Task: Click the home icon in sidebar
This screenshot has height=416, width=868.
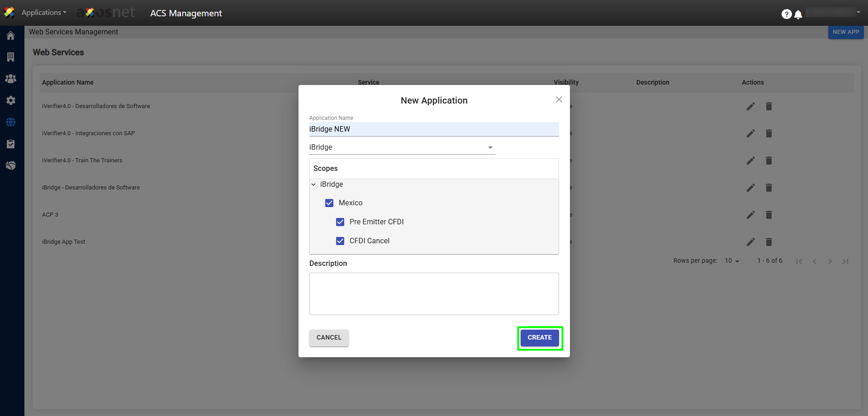Action: (x=10, y=36)
